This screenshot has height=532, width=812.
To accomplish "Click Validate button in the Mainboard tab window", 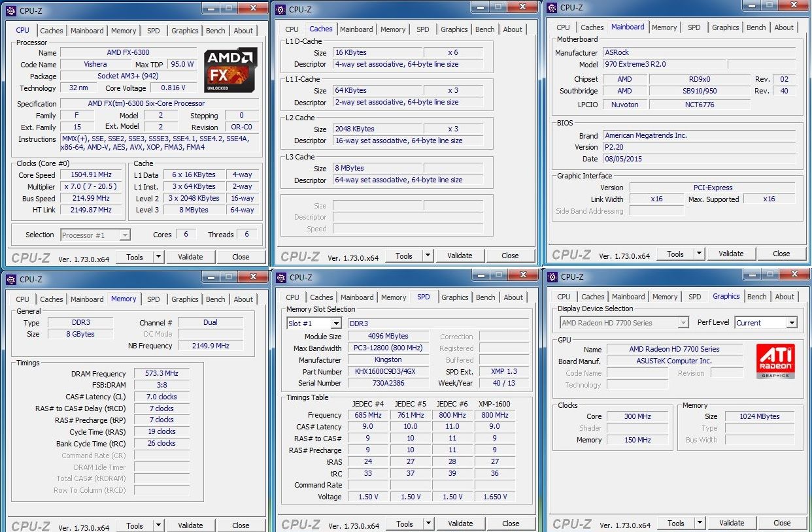I will point(731,254).
